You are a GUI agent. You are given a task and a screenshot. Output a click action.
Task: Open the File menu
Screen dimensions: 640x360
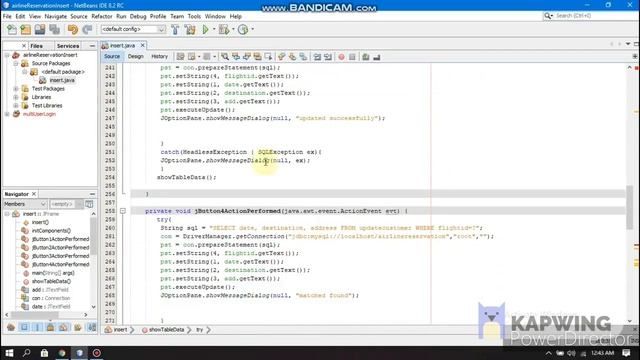coord(7,16)
